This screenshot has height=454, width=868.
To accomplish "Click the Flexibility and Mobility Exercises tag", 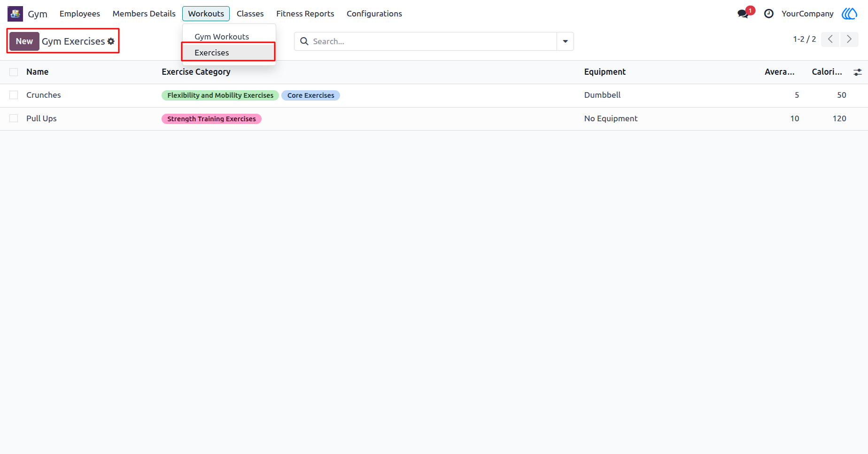I will (x=220, y=95).
